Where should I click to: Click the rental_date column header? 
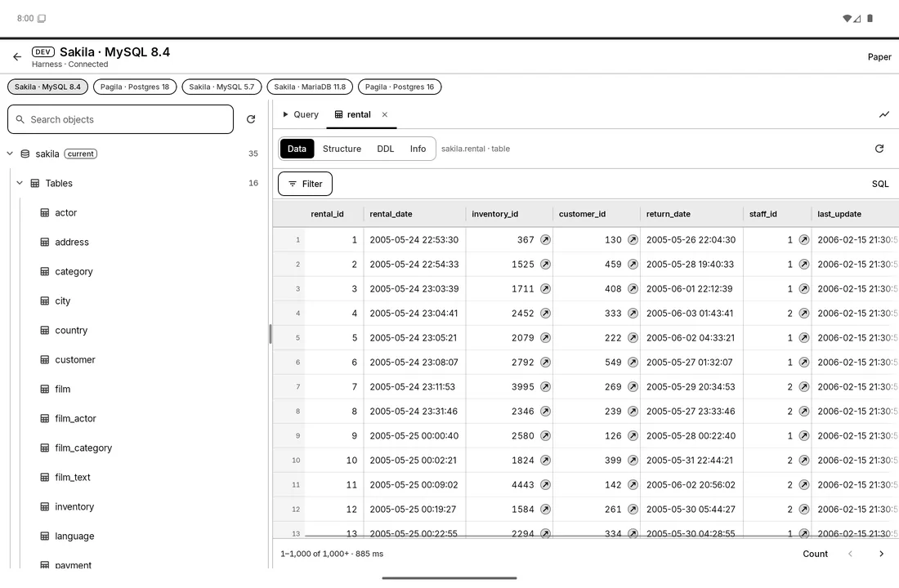pos(414,214)
